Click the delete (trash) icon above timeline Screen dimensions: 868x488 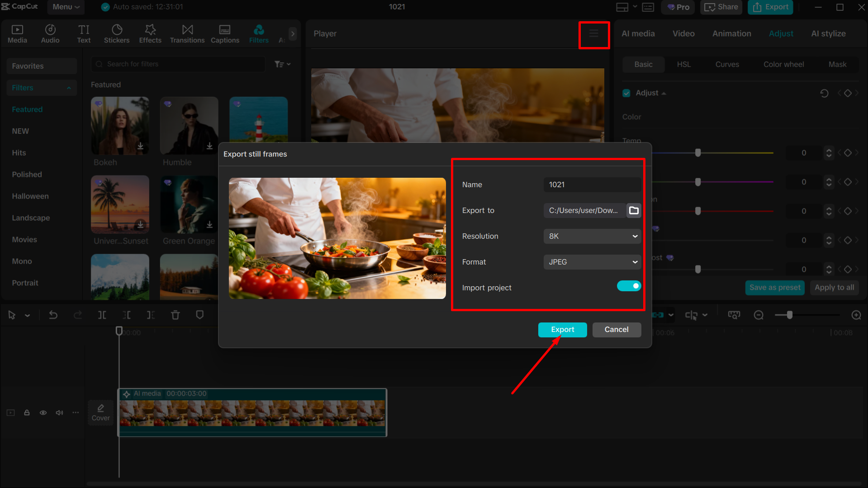[175, 315]
